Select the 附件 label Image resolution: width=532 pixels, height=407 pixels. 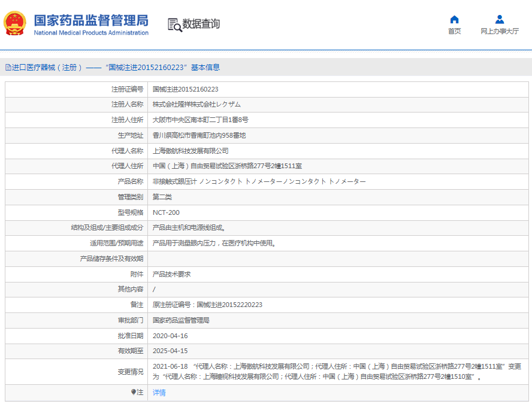point(137,274)
